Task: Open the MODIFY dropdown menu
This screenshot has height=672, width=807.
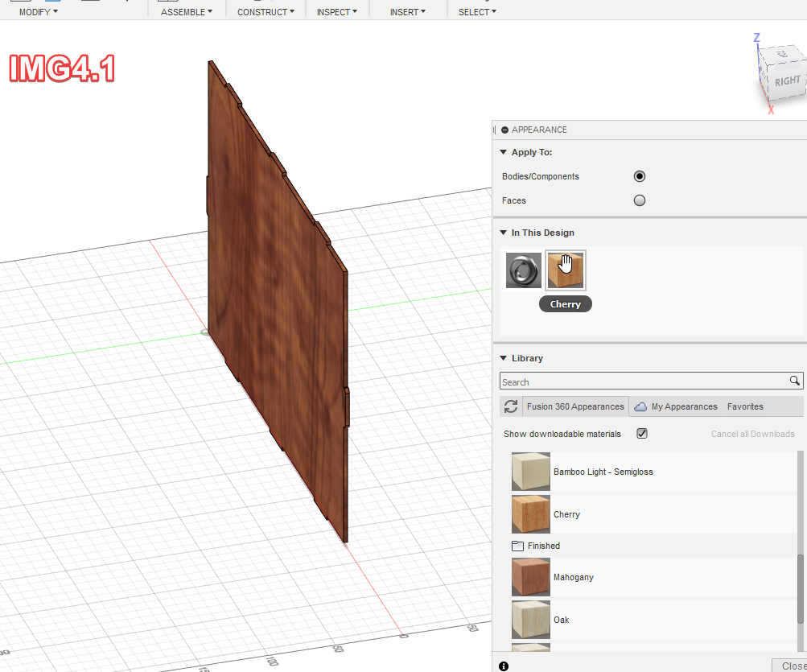Action: pos(39,12)
